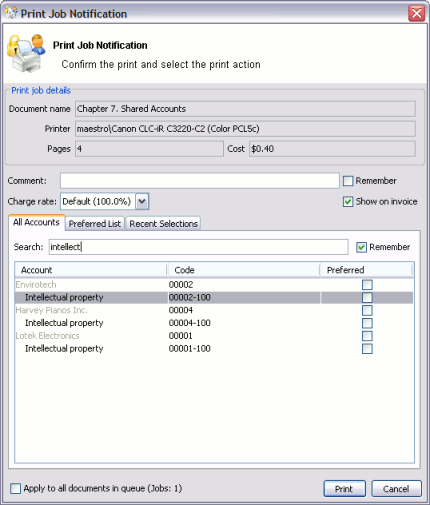
Task: Check Preferred box for code 00004-100
Action: point(367,323)
